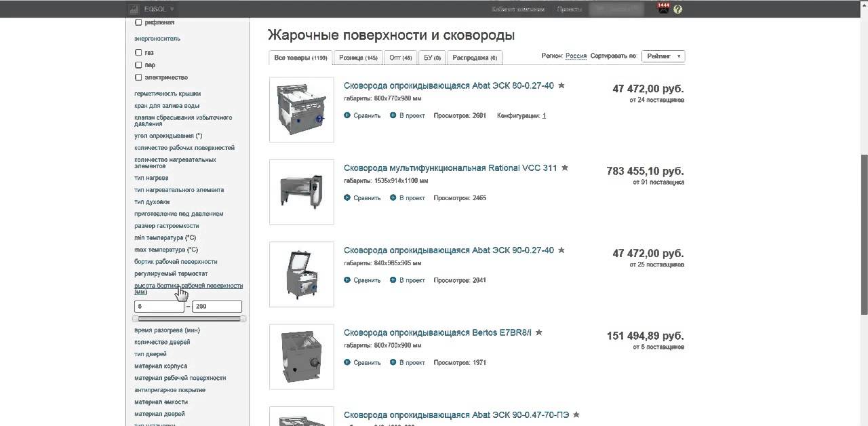
Task: Open Bertos E7BR8/I product link
Action: [437, 332]
